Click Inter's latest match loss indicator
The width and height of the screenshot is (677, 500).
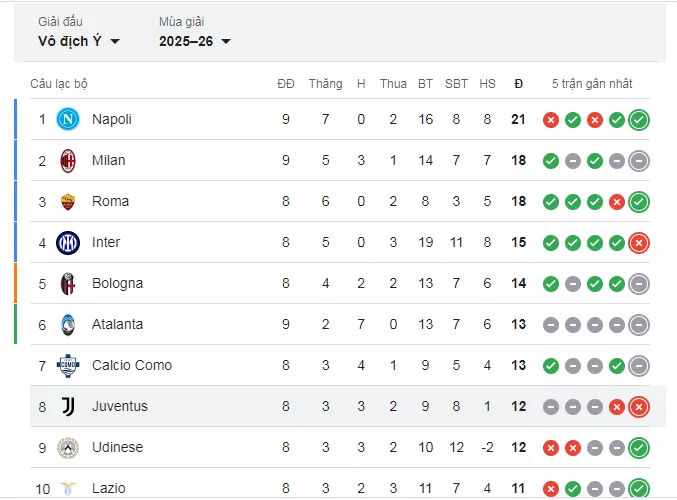(639, 243)
